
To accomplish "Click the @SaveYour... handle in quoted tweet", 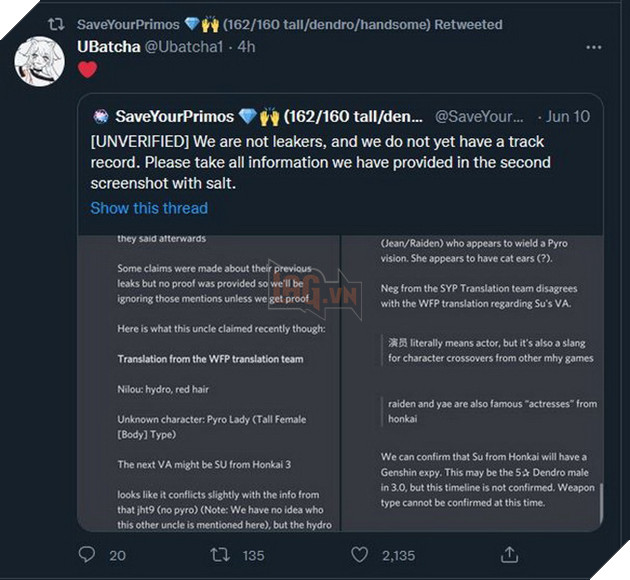I will coord(478,117).
